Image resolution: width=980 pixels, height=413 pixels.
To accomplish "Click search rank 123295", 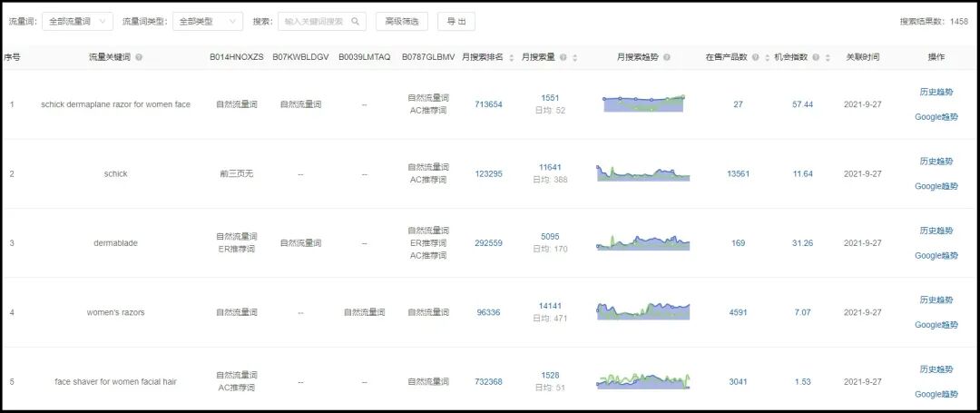I will 488,173.
